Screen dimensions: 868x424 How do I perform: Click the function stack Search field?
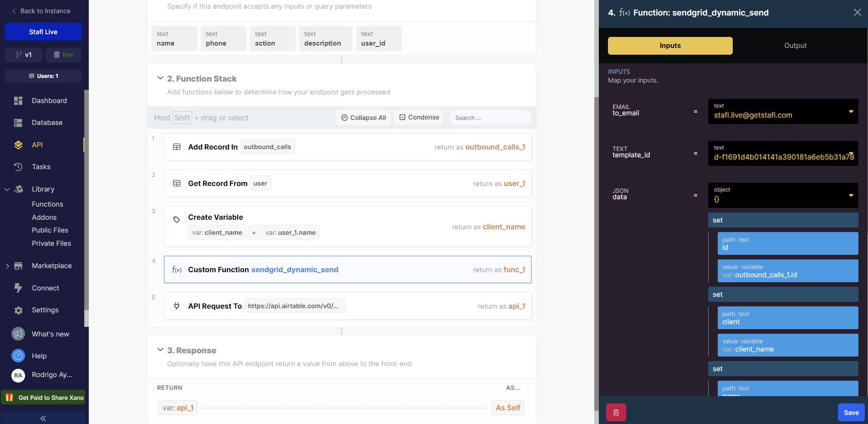pos(490,118)
